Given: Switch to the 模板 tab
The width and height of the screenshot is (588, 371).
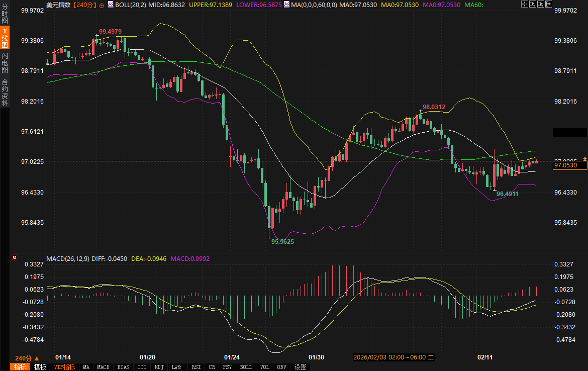Looking at the screenshot, I should point(40,367).
